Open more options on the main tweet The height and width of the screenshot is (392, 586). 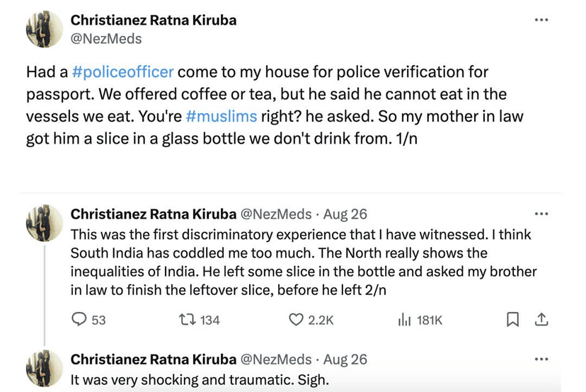541,20
